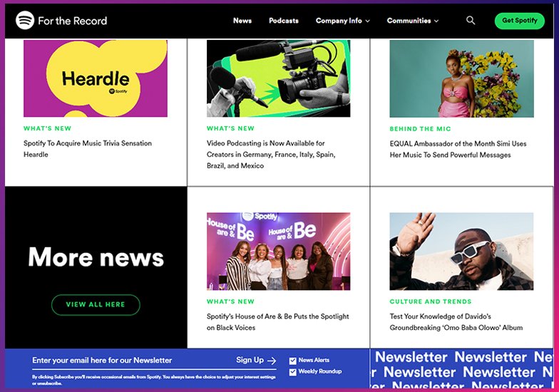Click the VIEW ALL HERE button
Image resolution: width=559 pixels, height=392 pixels.
96,305
